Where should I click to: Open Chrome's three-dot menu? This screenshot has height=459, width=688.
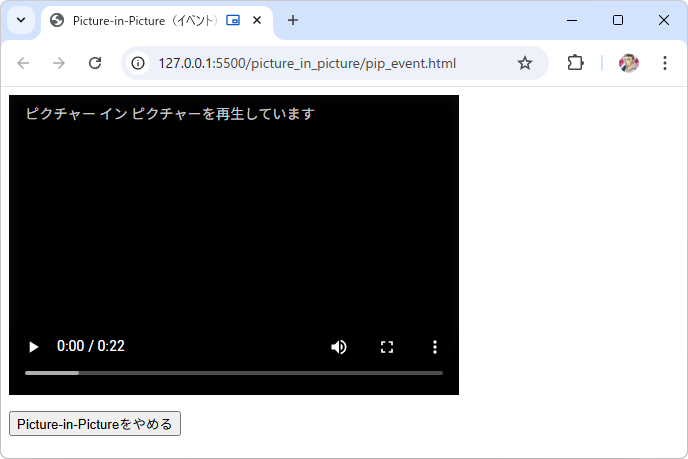pos(665,63)
